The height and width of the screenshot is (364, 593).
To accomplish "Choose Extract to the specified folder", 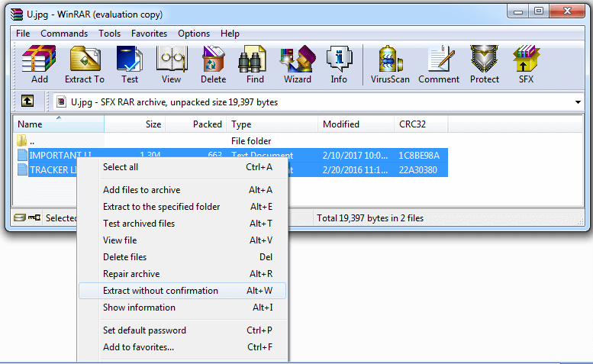I will (182, 207).
